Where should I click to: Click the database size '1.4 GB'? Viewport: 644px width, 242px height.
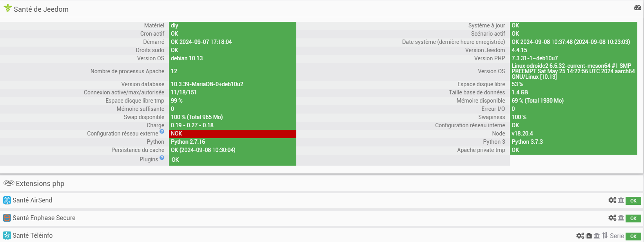(520, 92)
